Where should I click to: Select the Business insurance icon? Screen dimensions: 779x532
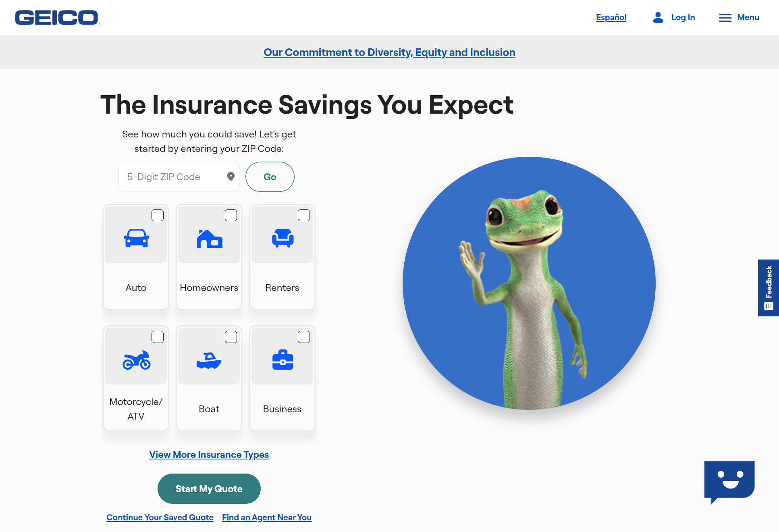[282, 360]
